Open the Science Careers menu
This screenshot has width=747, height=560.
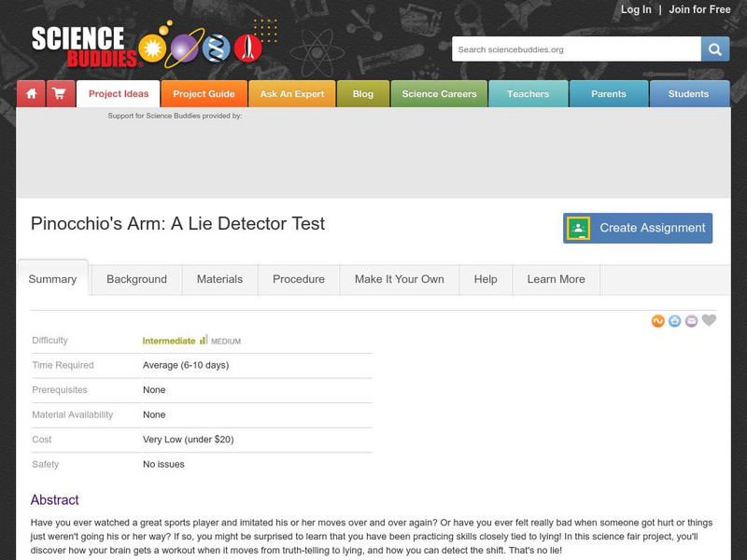pos(439,93)
